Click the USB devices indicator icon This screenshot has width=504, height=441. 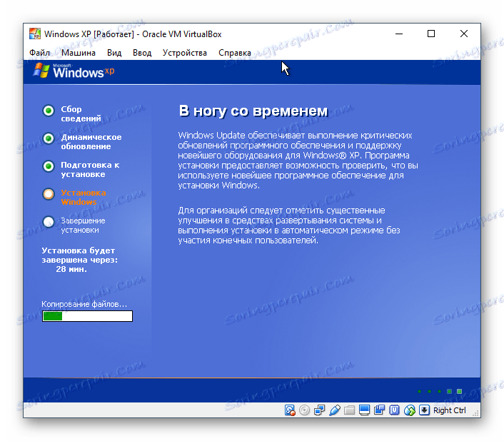(x=334, y=410)
